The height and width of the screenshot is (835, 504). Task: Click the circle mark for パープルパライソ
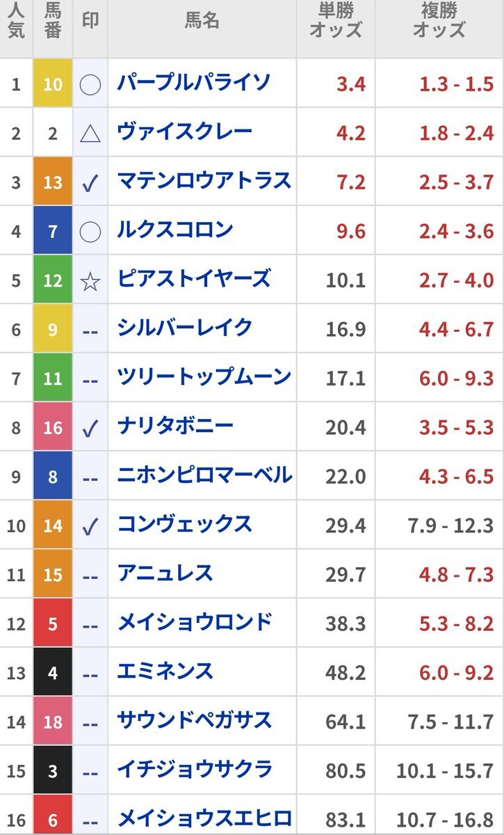90,85
